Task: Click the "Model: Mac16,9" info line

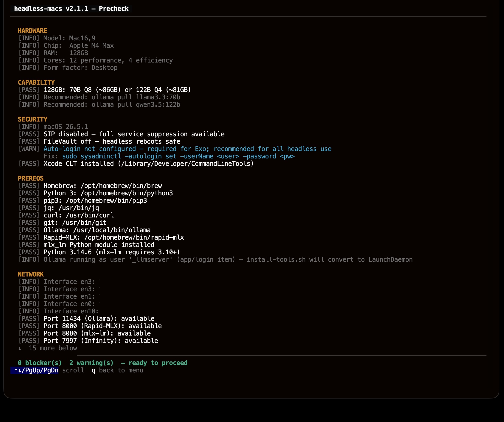Action: [x=57, y=38]
